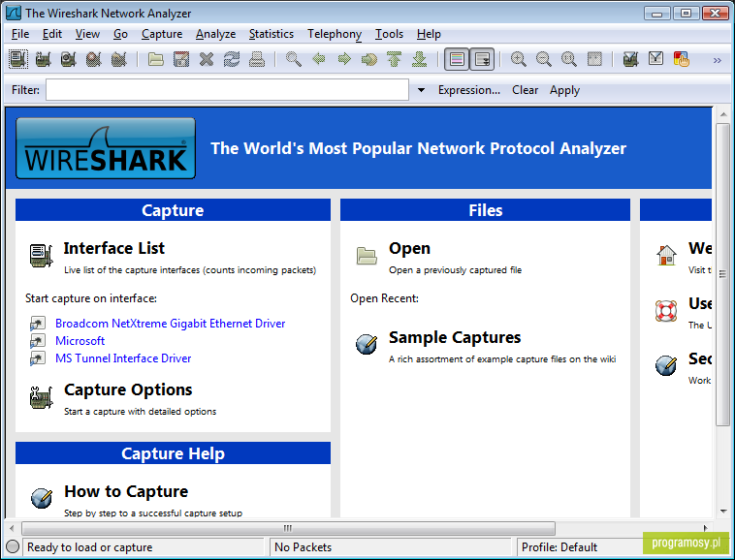
Task: Click inside the Filter text field
Action: tap(227, 89)
